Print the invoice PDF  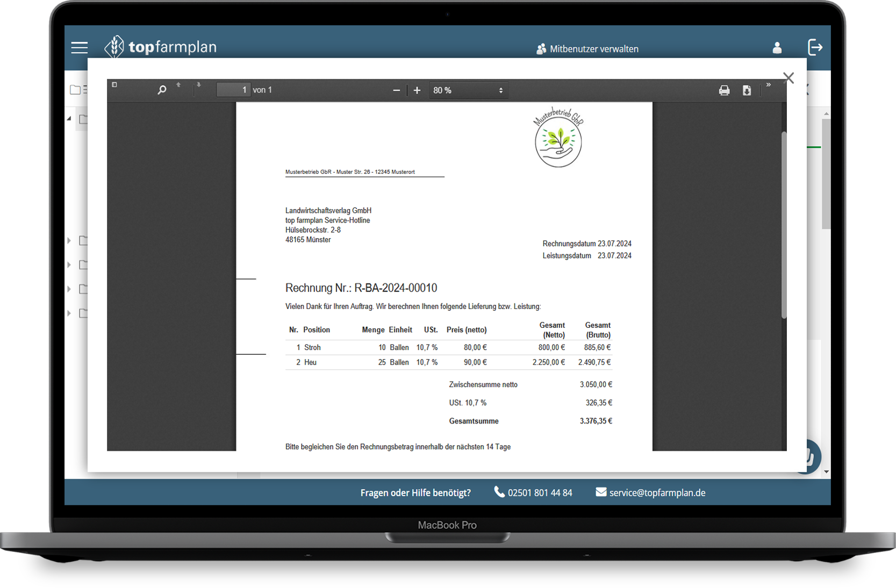pyautogui.click(x=724, y=90)
